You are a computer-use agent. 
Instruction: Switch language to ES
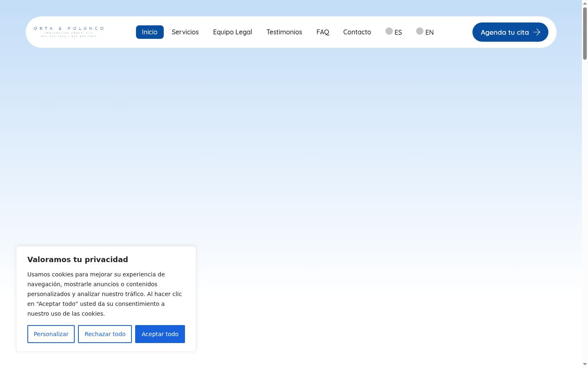point(394,32)
